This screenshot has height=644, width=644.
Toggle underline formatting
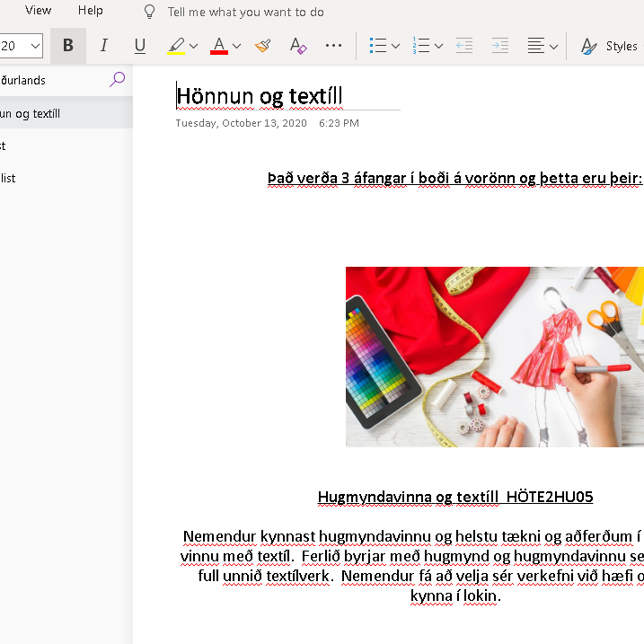(x=139, y=46)
